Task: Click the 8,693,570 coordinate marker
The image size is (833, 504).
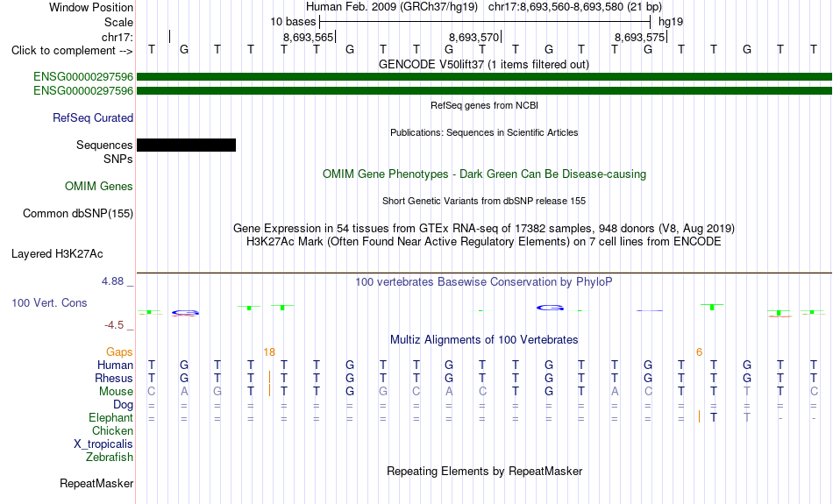Action: click(x=473, y=37)
